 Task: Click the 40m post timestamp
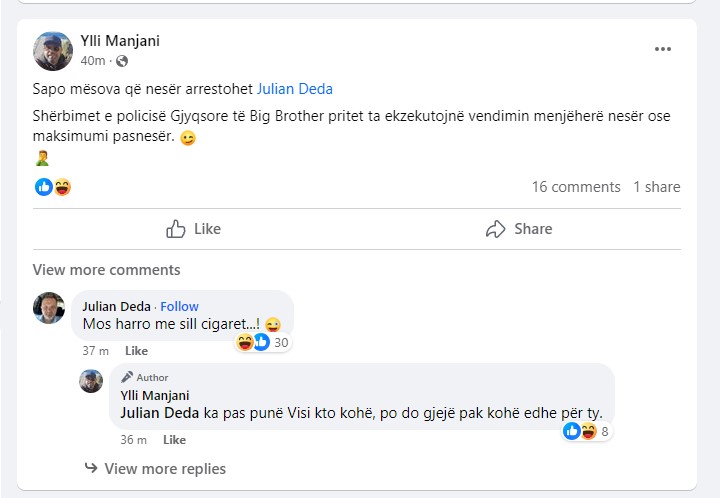pos(93,61)
